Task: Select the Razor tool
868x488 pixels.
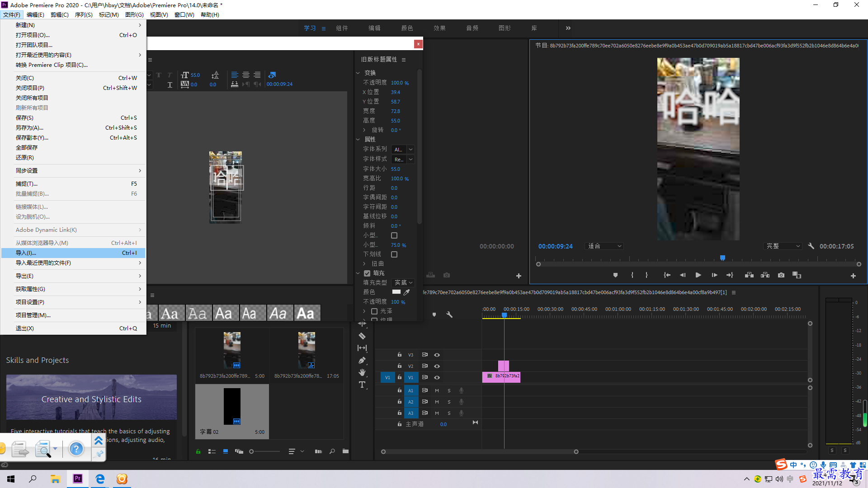Action: 362,336
